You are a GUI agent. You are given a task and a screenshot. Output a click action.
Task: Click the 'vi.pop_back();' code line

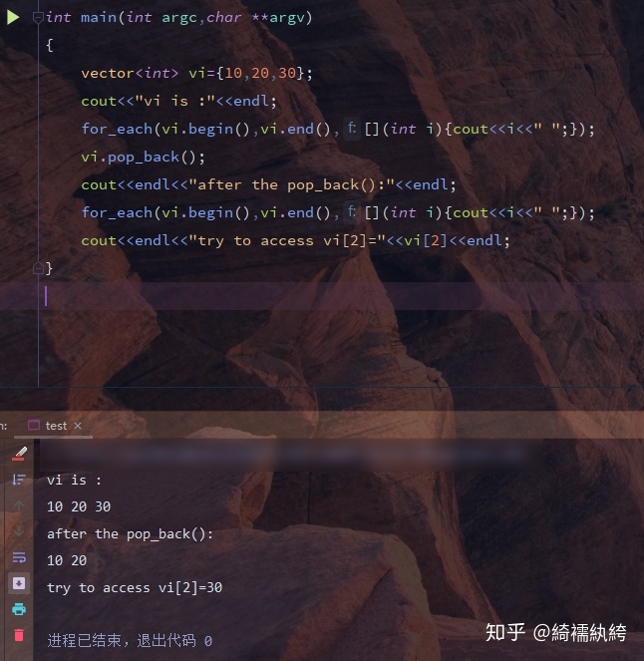143,158
